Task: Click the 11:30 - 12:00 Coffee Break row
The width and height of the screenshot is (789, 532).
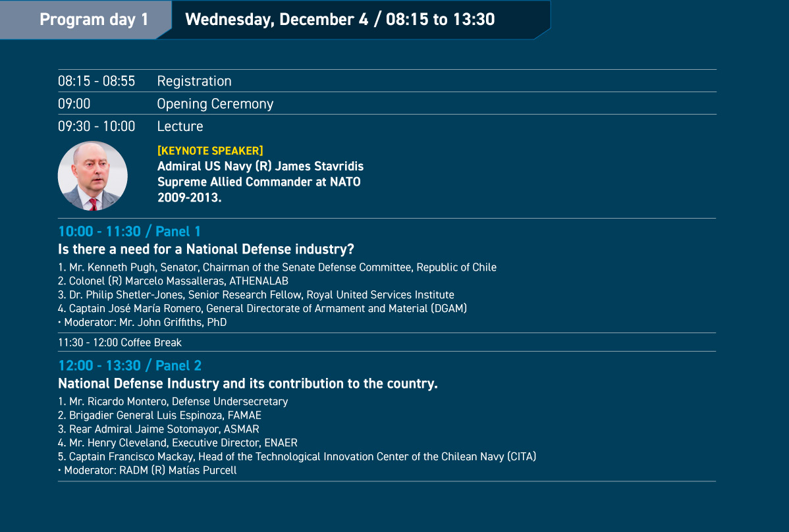Action: (x=387, y=342)
